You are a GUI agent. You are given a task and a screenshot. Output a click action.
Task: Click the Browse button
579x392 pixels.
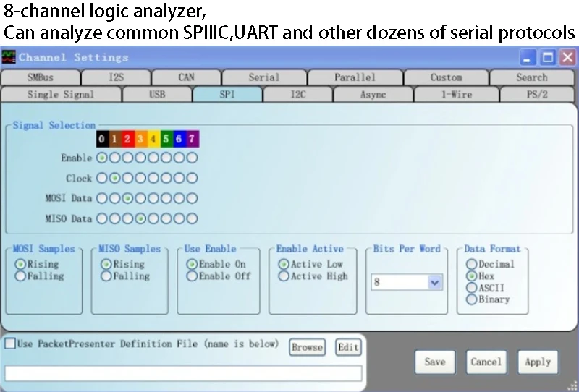pos(307,347)
